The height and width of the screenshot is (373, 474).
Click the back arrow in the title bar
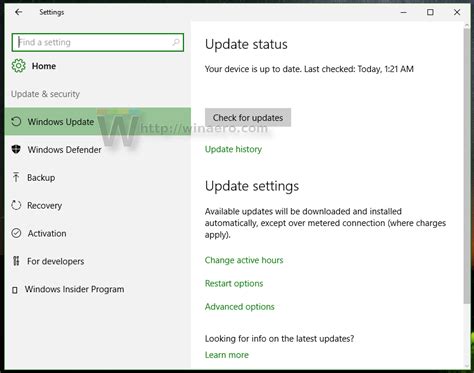[19, 12]
